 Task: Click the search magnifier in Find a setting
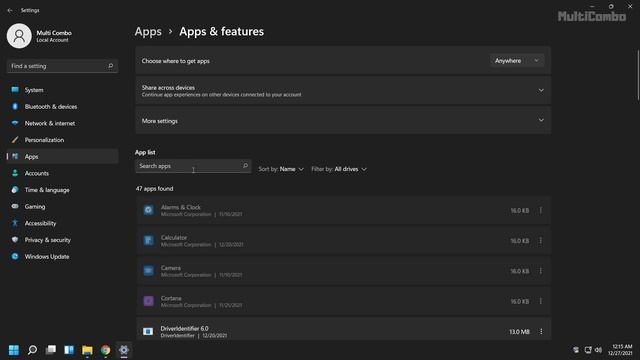click(110, 66)
